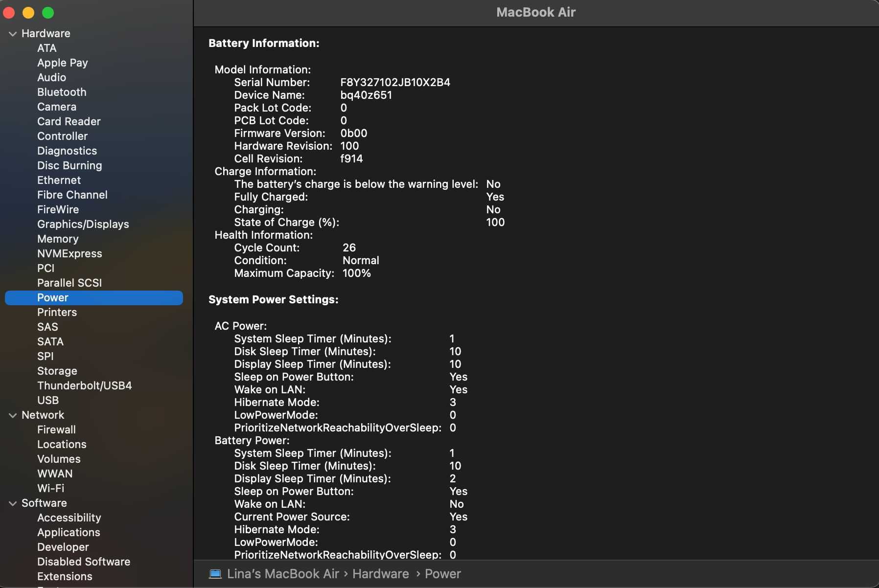Click firmware version value 0b00
Viewport: 879px width, 588px height.
click(x=354, y=133)
